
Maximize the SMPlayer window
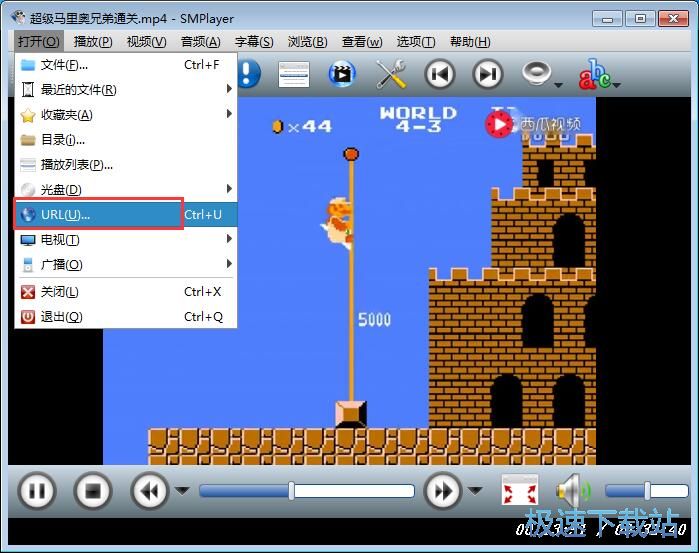[640, 19]
